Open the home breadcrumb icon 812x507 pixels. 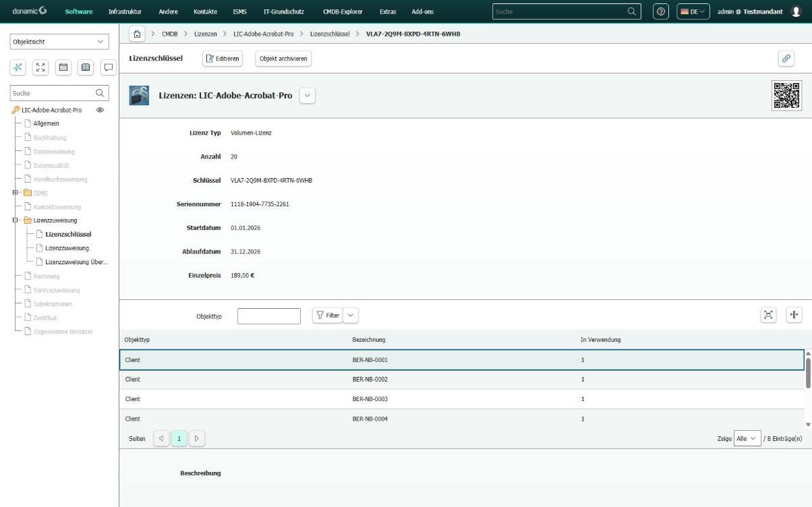(137, 34)
